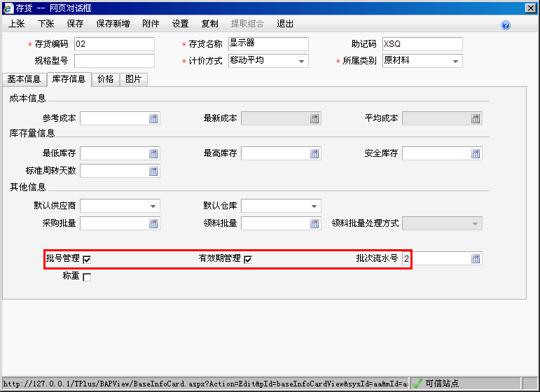This screenshot has width=540, height=392.
Task: Click the 领料批量处理方式 dropdown
Action: click(x=442, y=224)
